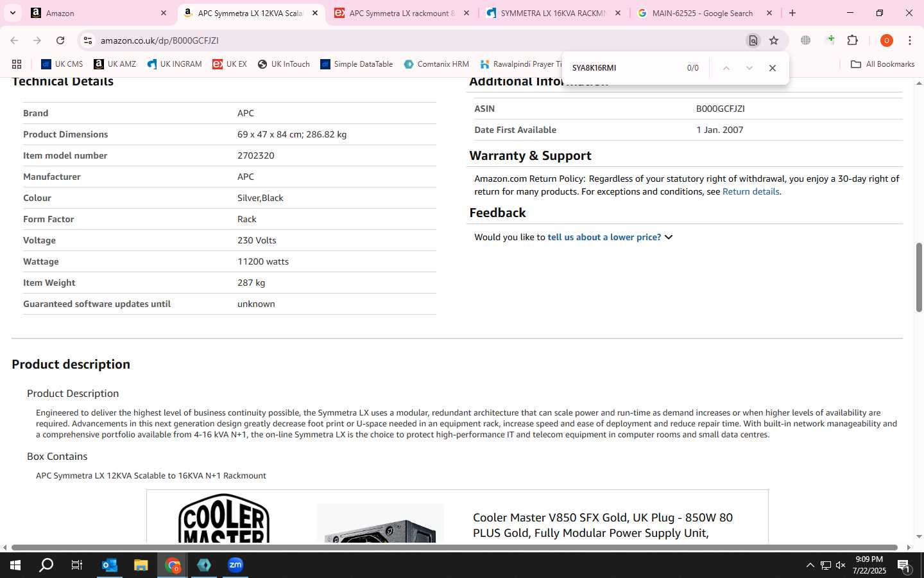
Task: Close the Amazon tab
Action: (x=163, y=13)
